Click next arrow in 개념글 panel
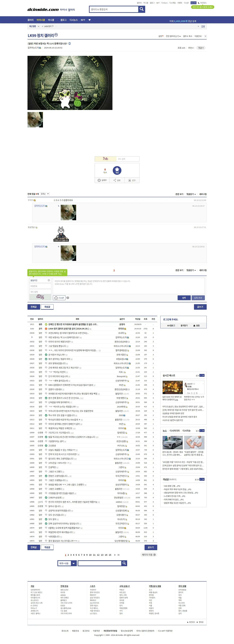The width and height of the screenshot is (234, 644). [203, 479]
